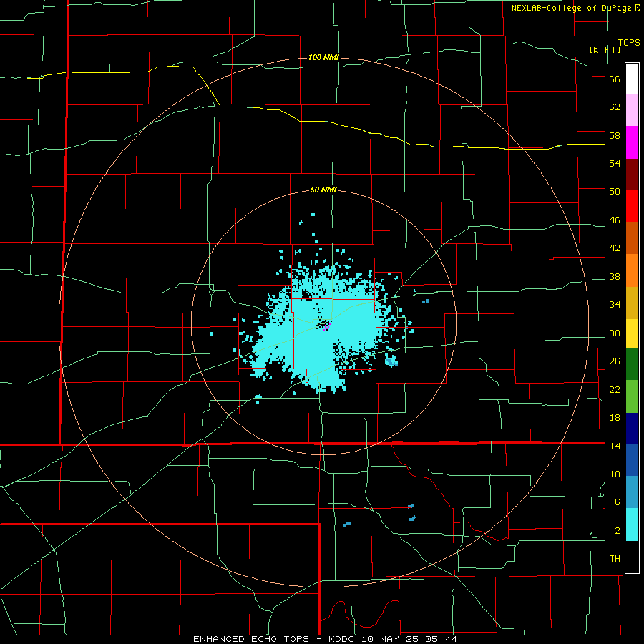Click the TOPS legend title
The image size is (644, 644).
click(629, 43)
